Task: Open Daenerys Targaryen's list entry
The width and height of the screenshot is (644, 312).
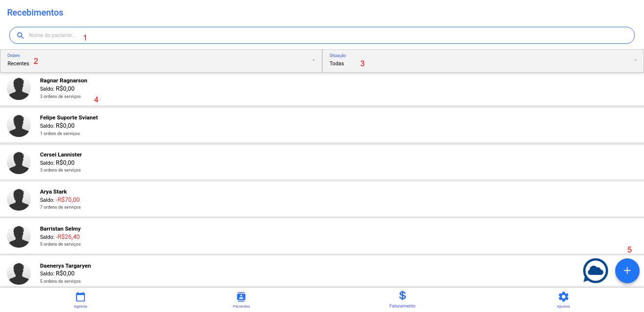Action: 65,266
